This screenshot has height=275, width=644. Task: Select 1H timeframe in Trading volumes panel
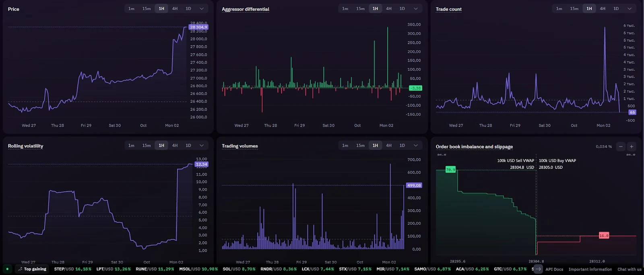375,146
